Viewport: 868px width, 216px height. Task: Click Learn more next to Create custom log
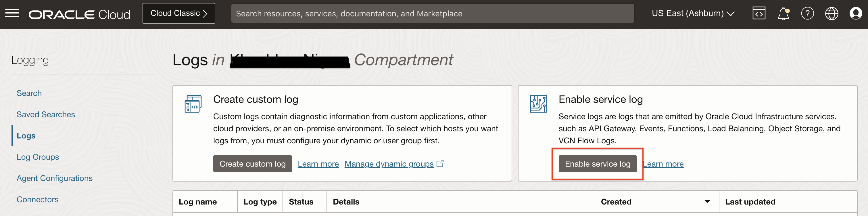pos(318,164)
